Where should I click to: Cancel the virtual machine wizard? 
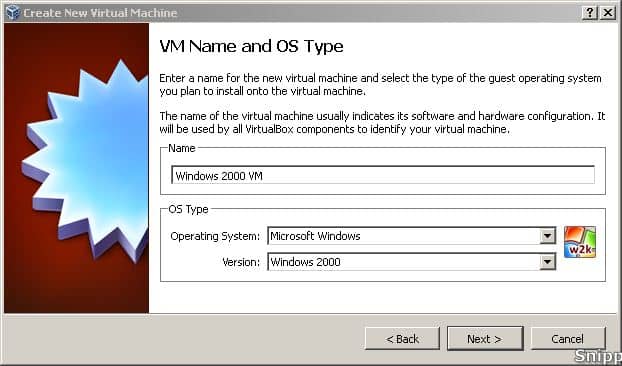click(x=568, y=339)
